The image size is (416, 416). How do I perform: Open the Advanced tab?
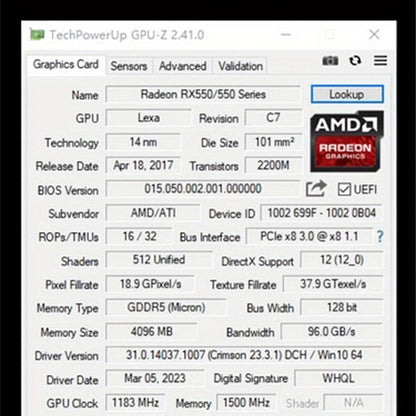(x=182, y=66)
